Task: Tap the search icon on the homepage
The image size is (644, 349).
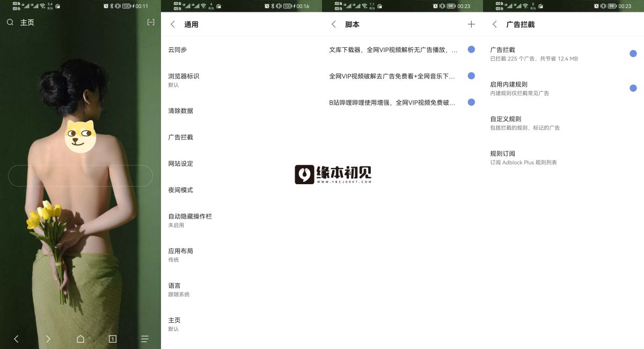Action: [10, 22]
